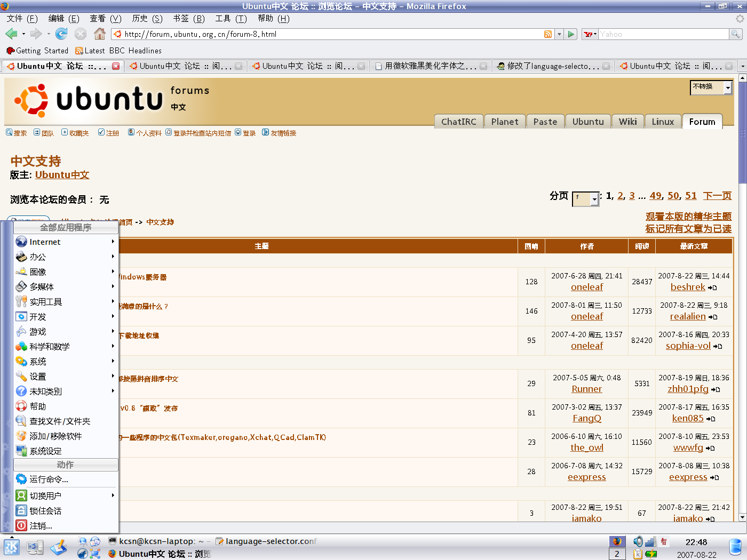Open the Yahoo search engine selector dropdown
The image size is (747, 560).
[590, 34]
